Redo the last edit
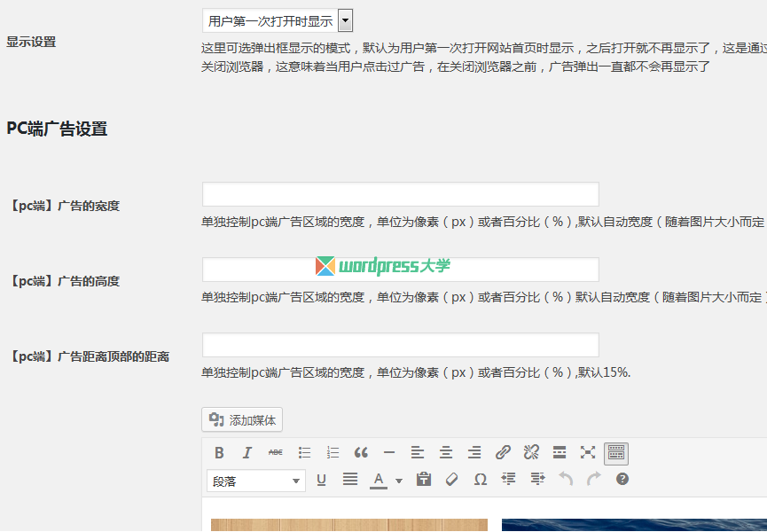Image resolution: width=767 pixels, height=532 pixels. (594, 480)
